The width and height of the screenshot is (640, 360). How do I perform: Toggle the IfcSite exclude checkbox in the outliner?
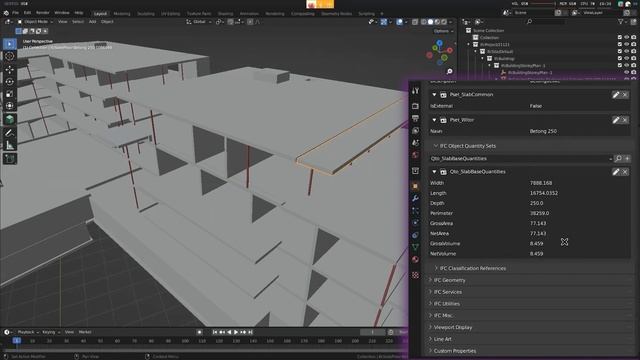[620, 51]
